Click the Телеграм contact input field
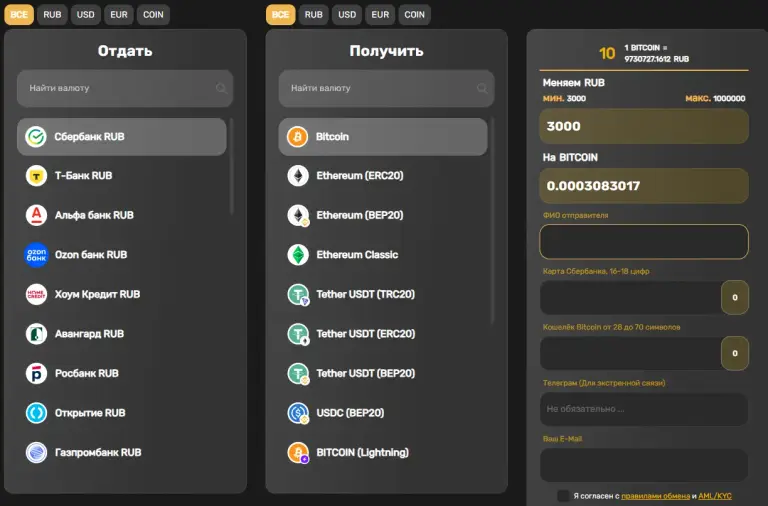This screenshot has height=506, width=768. tap(644, 409)
